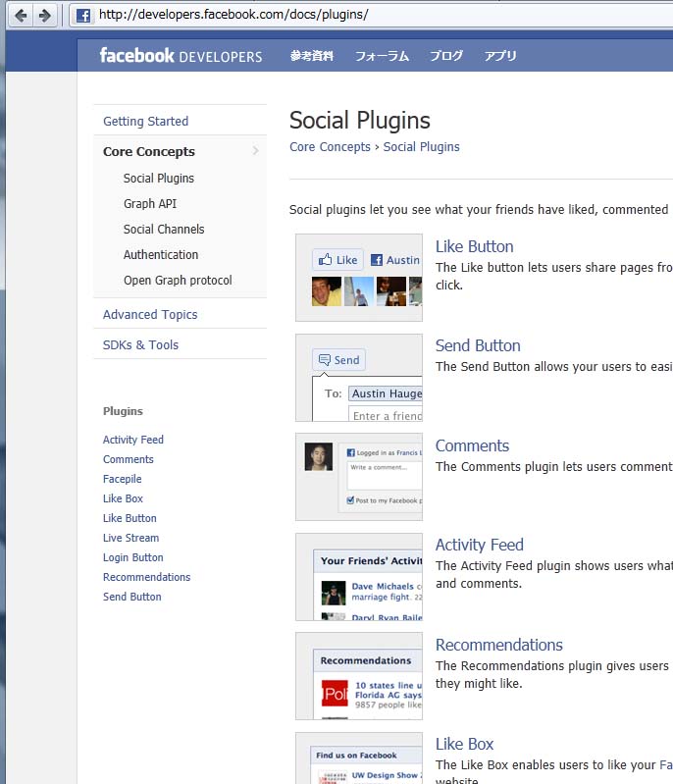Toggle Post to my Facebook checkbox
This screenshot has width=673, height=784.
(x=350, y=500)
